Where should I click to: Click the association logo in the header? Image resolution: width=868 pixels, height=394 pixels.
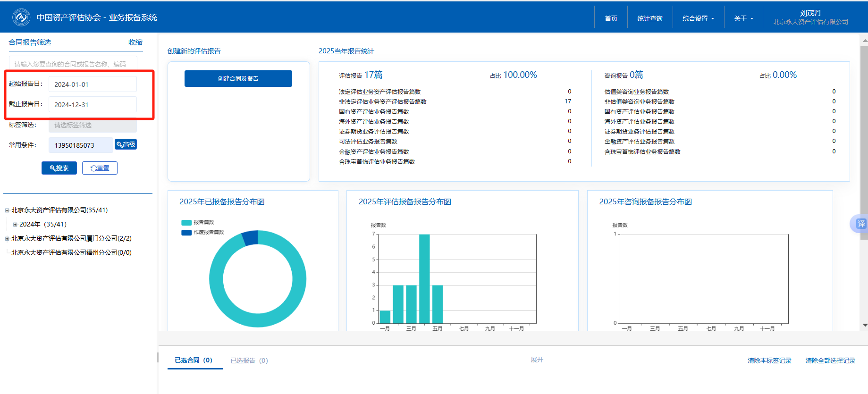pyautogui.click(x=21, y=17)
